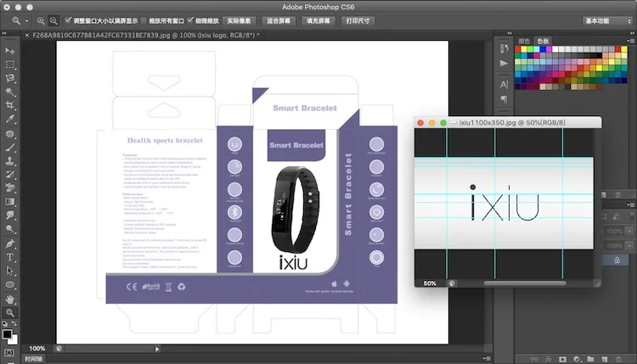This screenshot has height=364, width=637.
Task: Choose the Eyedropper tool
Action: tap(10, 120)
